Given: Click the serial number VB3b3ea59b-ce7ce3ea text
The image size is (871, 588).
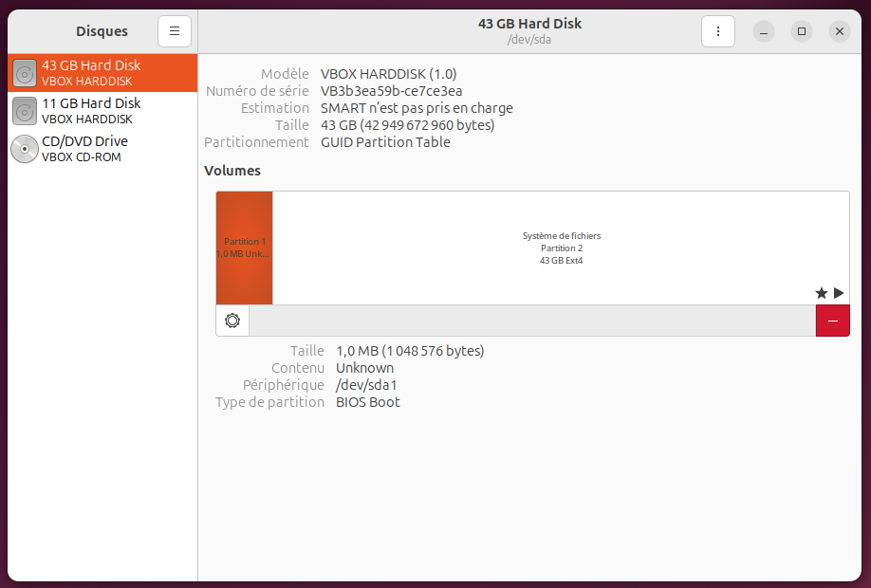Looking at the screenshot, I should coord(391,91).
